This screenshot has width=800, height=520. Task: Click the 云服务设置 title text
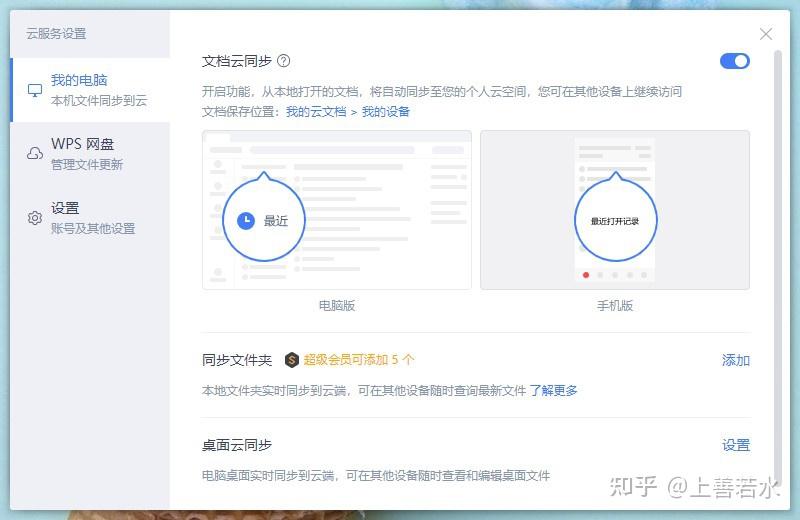click(x=56, y=34)
